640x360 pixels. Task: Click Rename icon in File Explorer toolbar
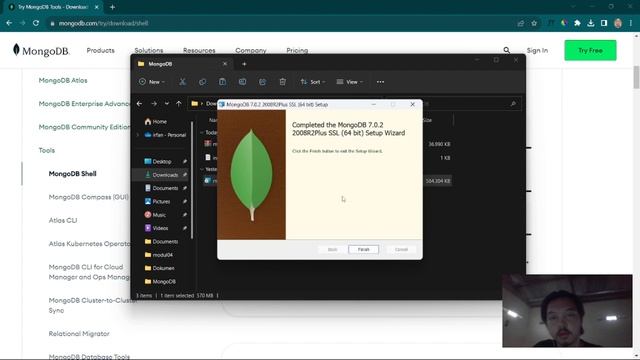[242, 82]
